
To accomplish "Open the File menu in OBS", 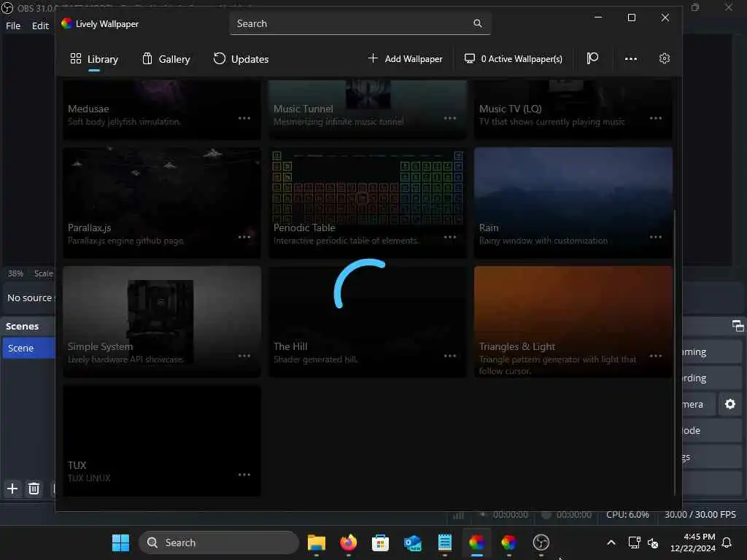I will [13, 26].
